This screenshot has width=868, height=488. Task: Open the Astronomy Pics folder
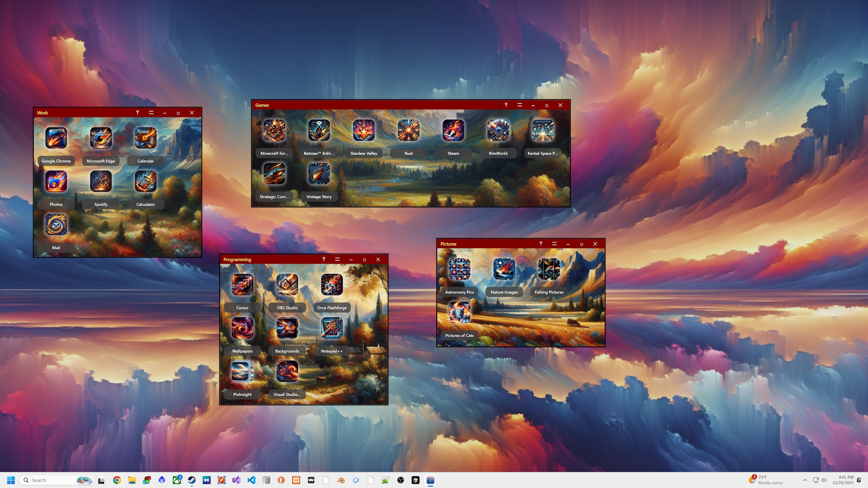pyautogui.click(x=459, y=268)
